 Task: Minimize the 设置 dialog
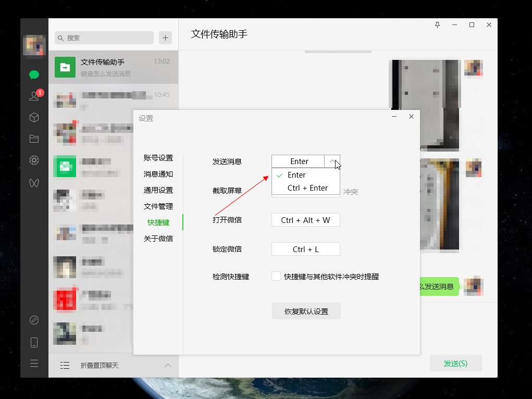[394, 116]
